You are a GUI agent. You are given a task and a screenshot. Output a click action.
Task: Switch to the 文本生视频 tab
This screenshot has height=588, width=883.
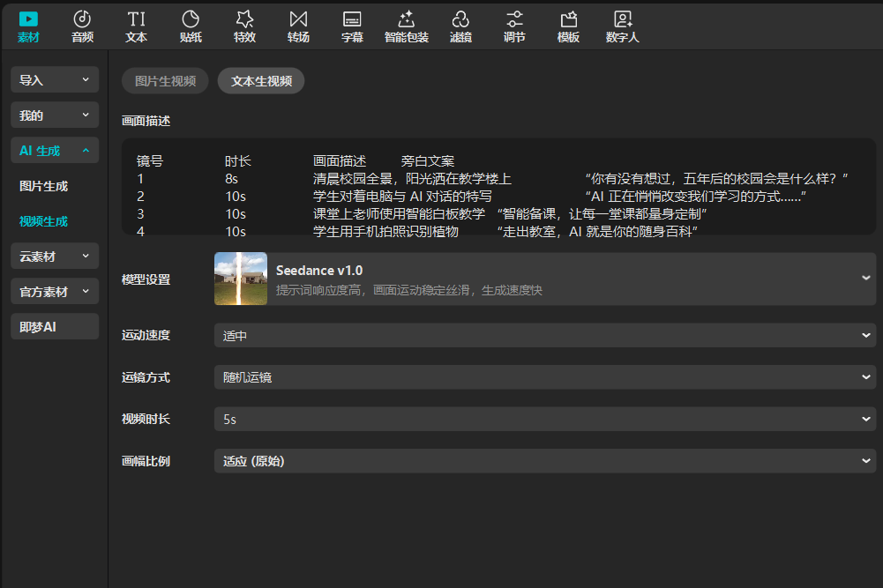tap(261, 81)
